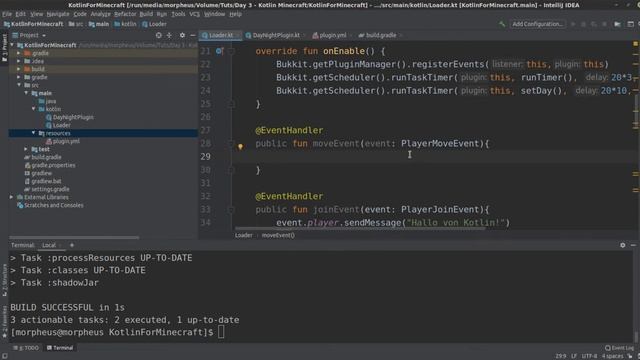Add a new terminal session tab
The image size is (640, 360).
coord(72,245)
